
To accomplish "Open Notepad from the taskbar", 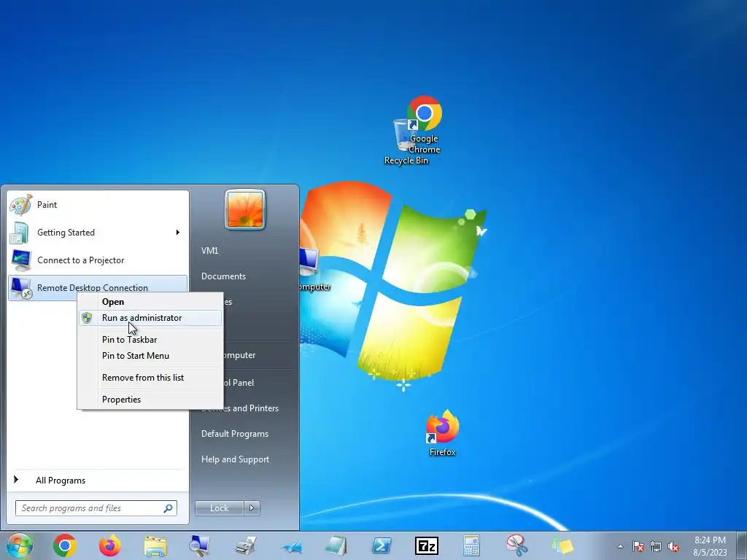I will pos(336,545).
